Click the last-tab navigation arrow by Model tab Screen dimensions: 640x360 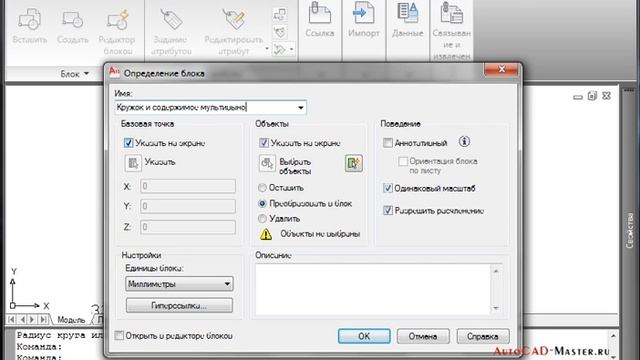click(x=43, y=319)
